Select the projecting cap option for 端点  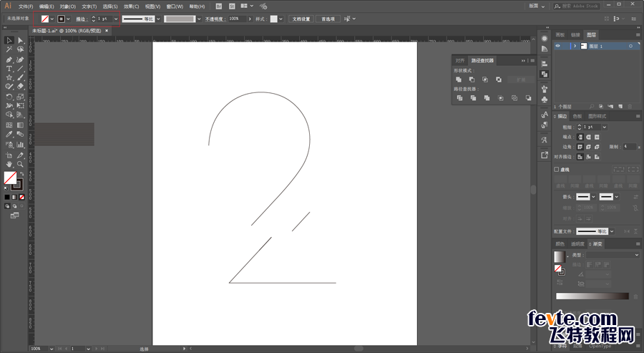597,137
